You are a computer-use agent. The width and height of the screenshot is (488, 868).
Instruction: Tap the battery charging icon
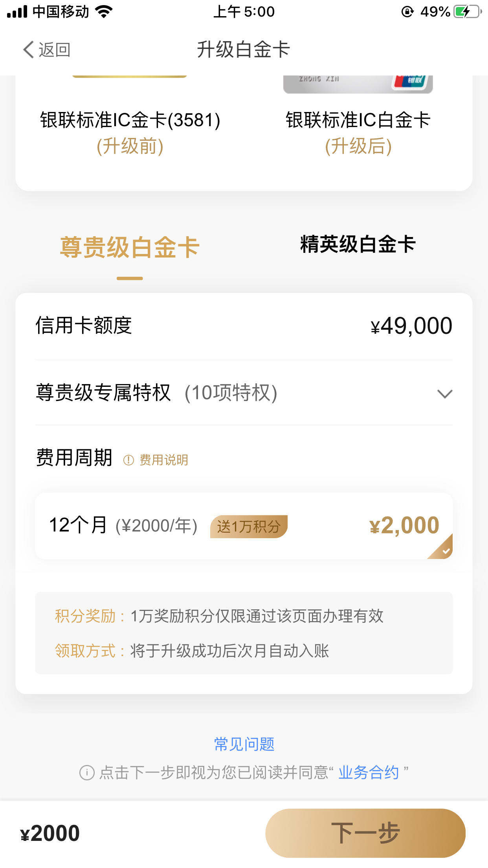(x=468, y=12)
